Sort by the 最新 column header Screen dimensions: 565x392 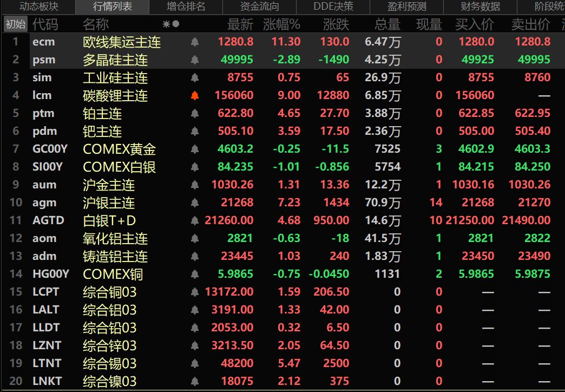click(x=240, y=24)
